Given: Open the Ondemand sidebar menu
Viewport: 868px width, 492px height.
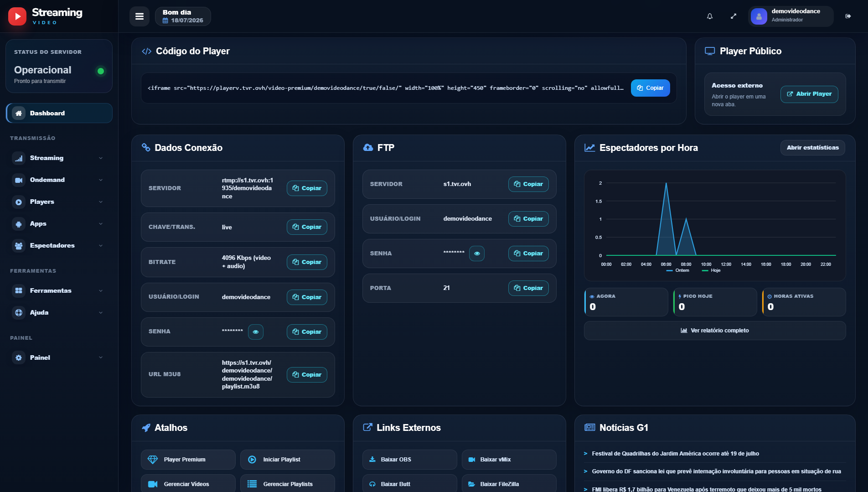Looking at the screenshot, I should tap(59, 180).
